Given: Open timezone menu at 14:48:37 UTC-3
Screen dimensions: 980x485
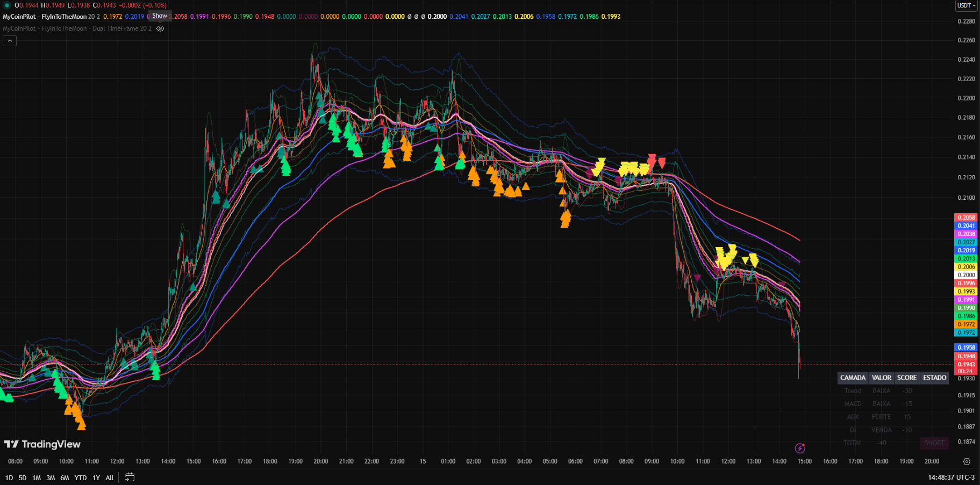Looking at the screenshot, I should pos(951,477).
